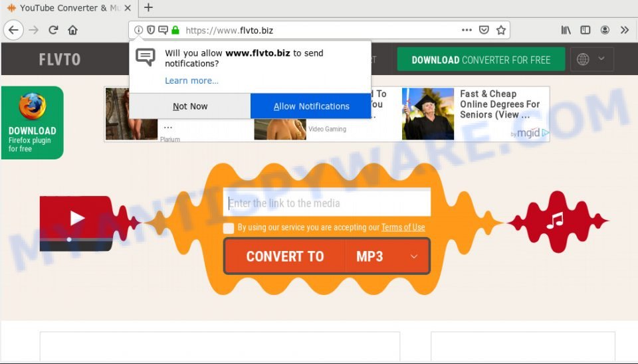Click the browser forward arrow

tap(34, 30)
